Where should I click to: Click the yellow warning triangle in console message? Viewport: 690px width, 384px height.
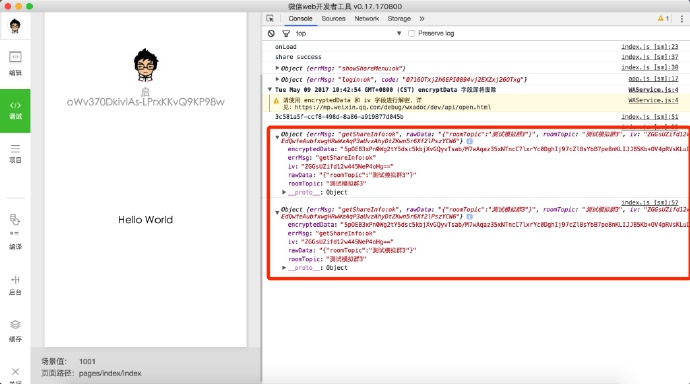(276, 101)
